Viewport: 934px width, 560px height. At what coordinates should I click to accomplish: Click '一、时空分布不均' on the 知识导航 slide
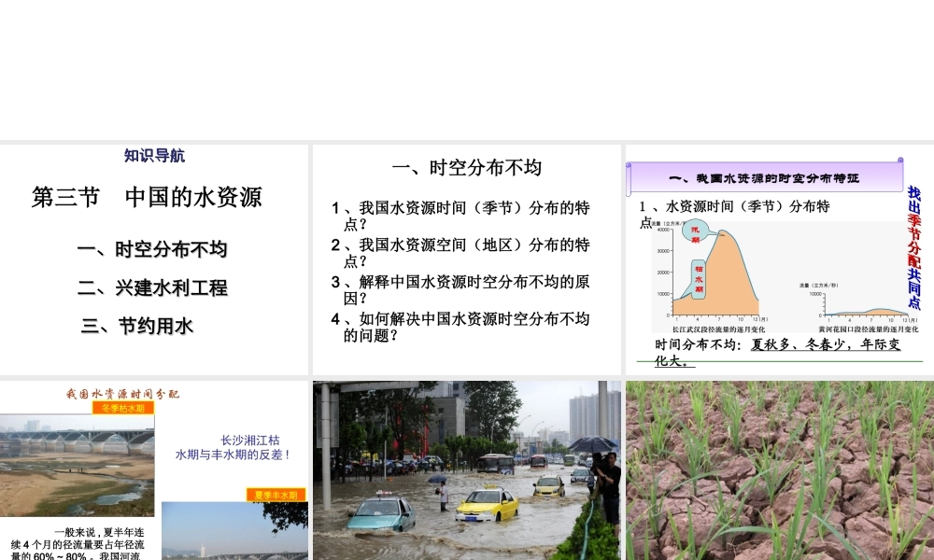pyautogui.click(x=152, y=249)
